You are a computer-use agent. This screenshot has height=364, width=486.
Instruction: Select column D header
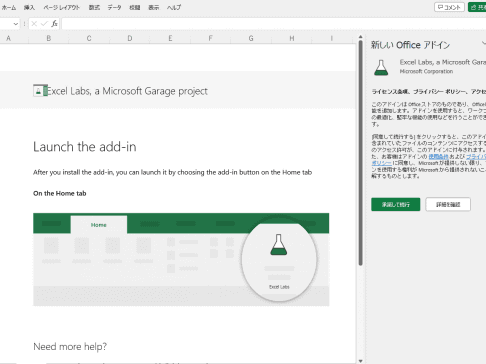130,38
